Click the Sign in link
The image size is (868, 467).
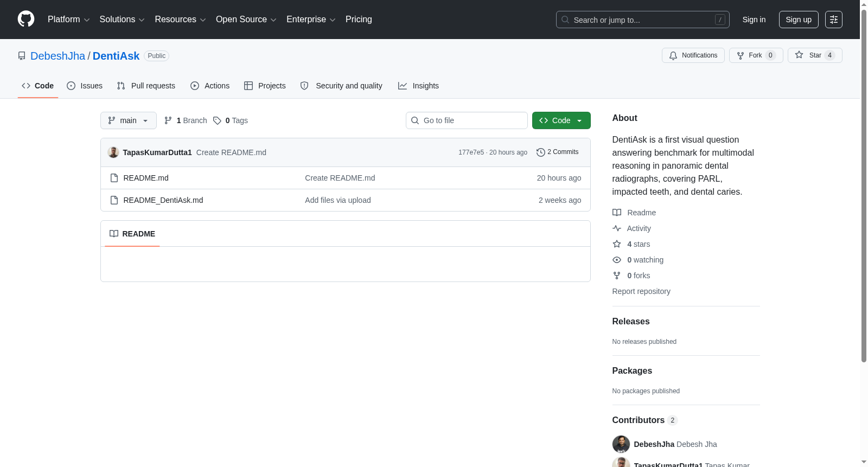point(754,20)
